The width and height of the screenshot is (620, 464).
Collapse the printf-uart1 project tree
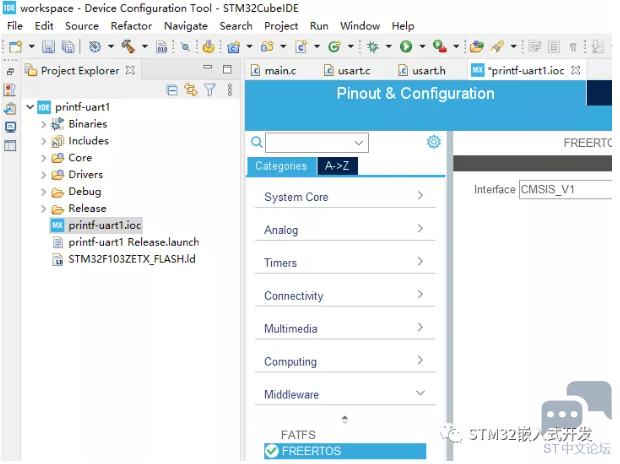point(30,107)
